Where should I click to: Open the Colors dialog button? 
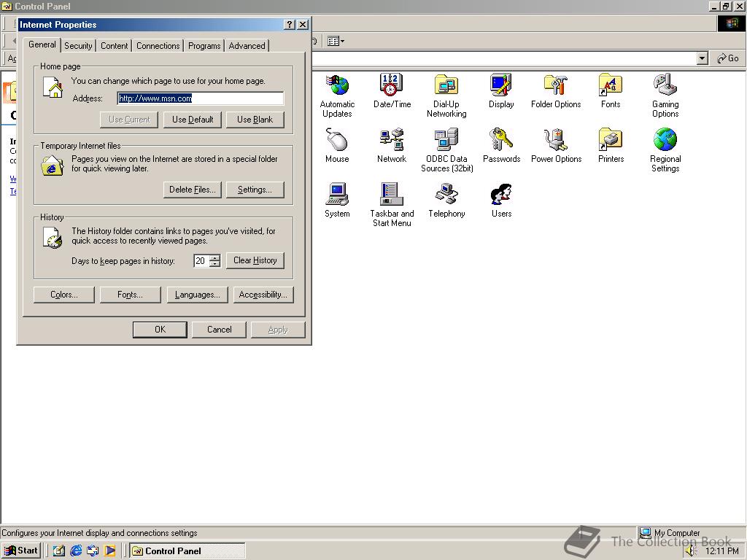coord(64,295)
